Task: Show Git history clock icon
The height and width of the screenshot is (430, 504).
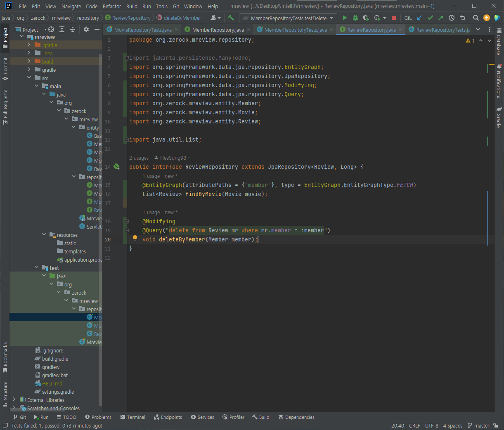Action: tap(452, 18)
